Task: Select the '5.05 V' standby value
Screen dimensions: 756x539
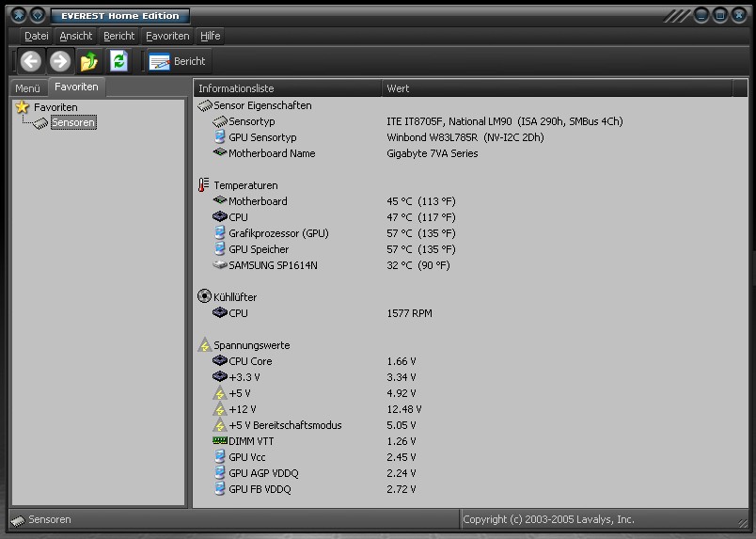Action: click(402, 425)
